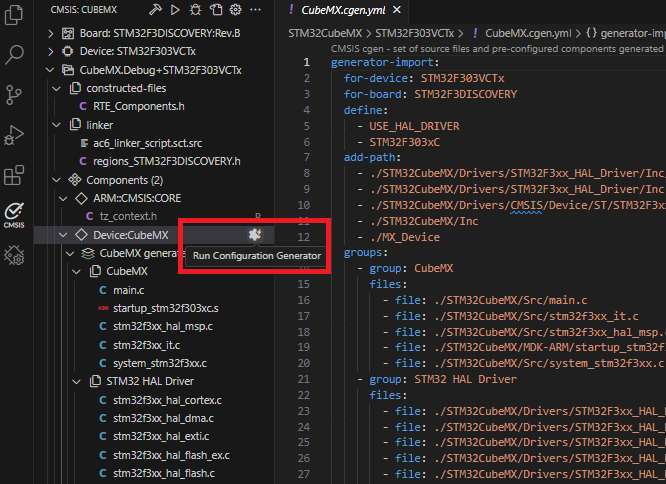Click STM32F303VCTx breadcrumb segment
Image resolution: width=666 pixels, height=484 pixels.
point(414,34)
